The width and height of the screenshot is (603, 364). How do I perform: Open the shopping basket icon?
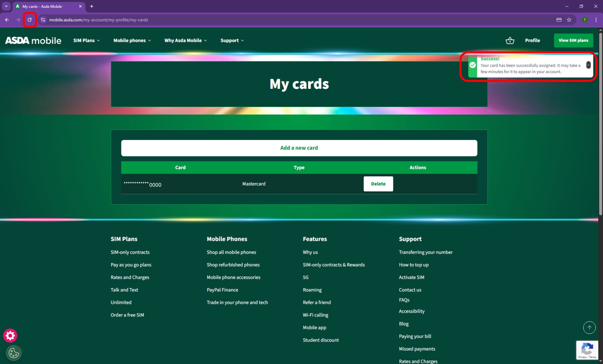click(x=510, y=40)
